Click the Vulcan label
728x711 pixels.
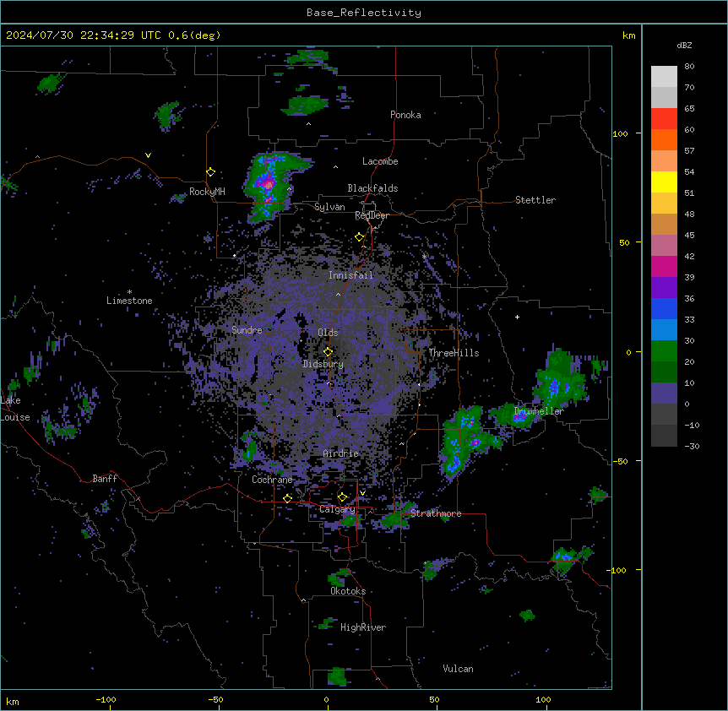459,669
